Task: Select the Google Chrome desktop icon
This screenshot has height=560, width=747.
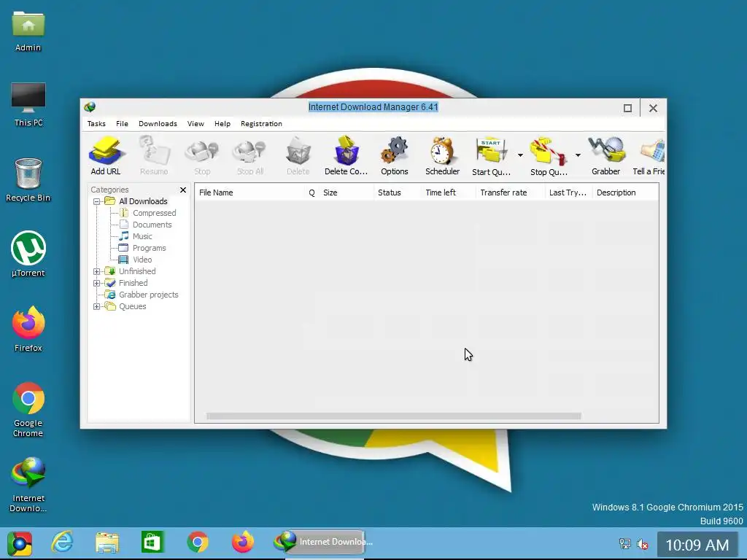Action: (x=28, y=410)
